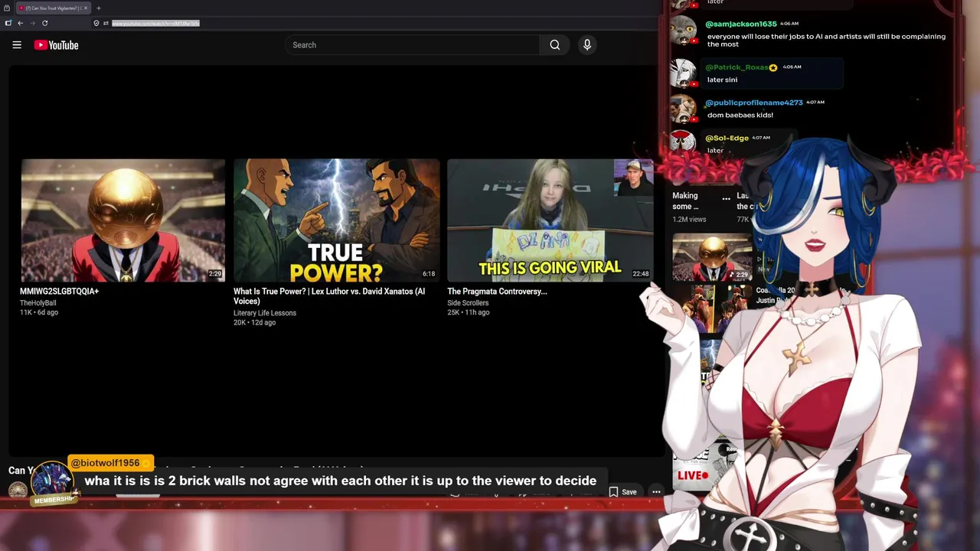Click chat username @Sol-Edge
This screenshot has width=980, height=551.
pyautogui.click(x=727, y=138)
